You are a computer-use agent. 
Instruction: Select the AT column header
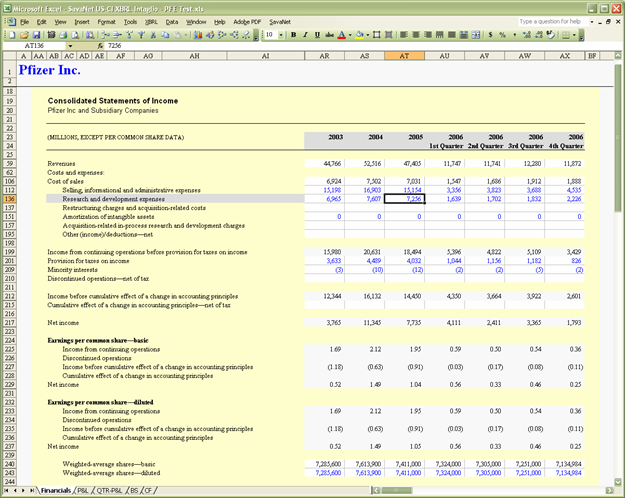404,56
